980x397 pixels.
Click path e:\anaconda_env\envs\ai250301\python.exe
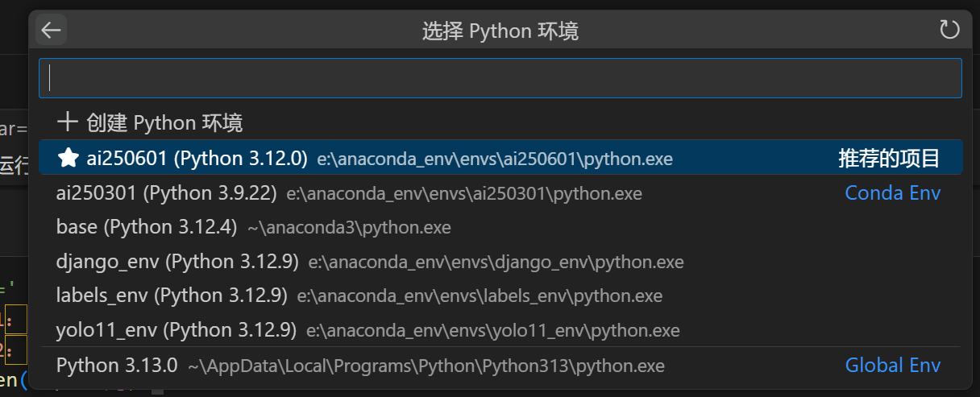(x=464, y=194)
